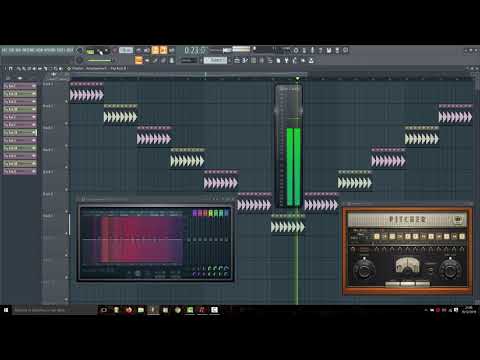Viewport: 480px width, 360px height.
Task: Open the Pattern selector dropdown
Action: click(x=215, y=60)
